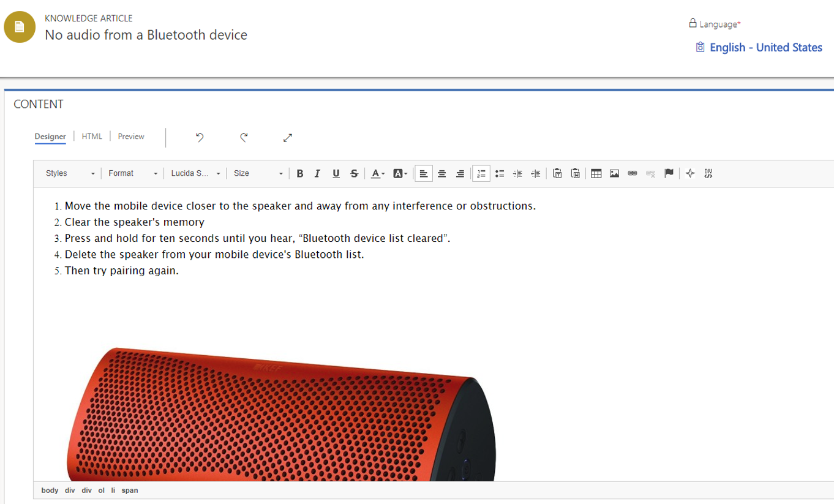Paste as plain text
The height and width of the screenshot is (504, 834).
pyautogui.click(x=557, y=174)
